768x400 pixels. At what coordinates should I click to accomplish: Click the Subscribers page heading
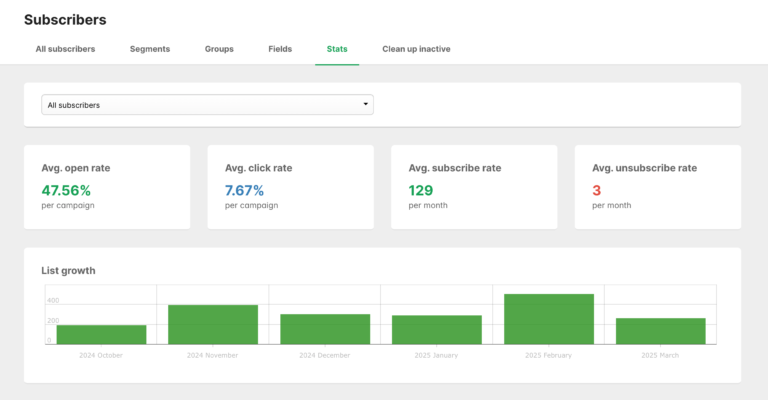point(65,19)
